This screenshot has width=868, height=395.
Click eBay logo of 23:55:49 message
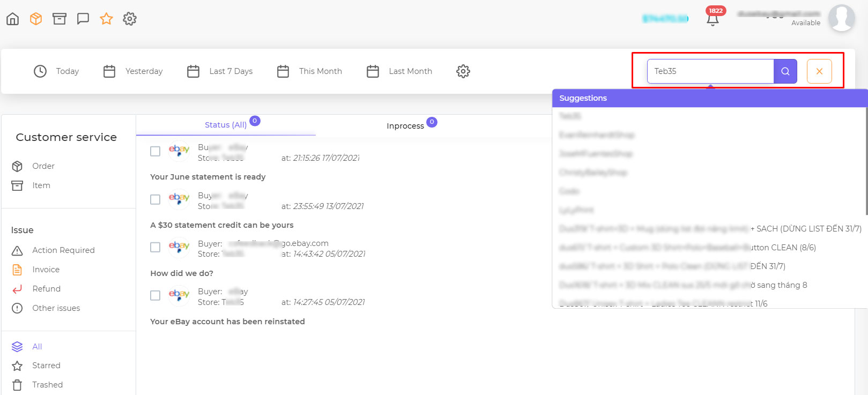(179, 199)
